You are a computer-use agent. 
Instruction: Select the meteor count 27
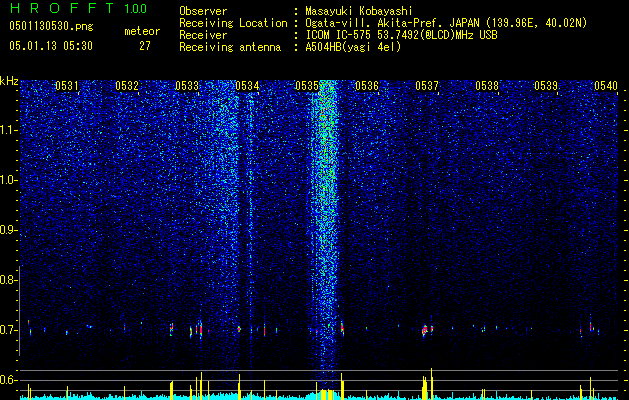click(x=145, y=46)
